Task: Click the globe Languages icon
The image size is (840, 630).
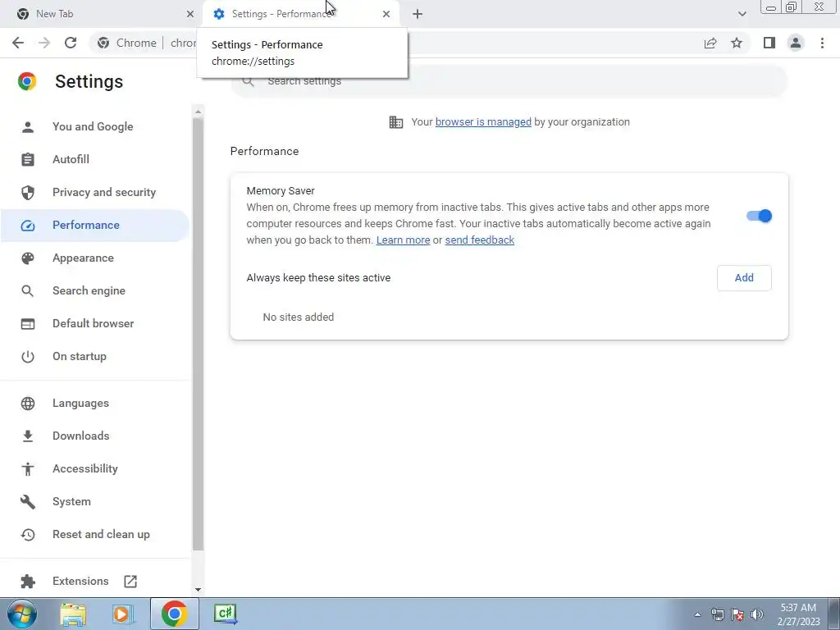Action: 28,404
